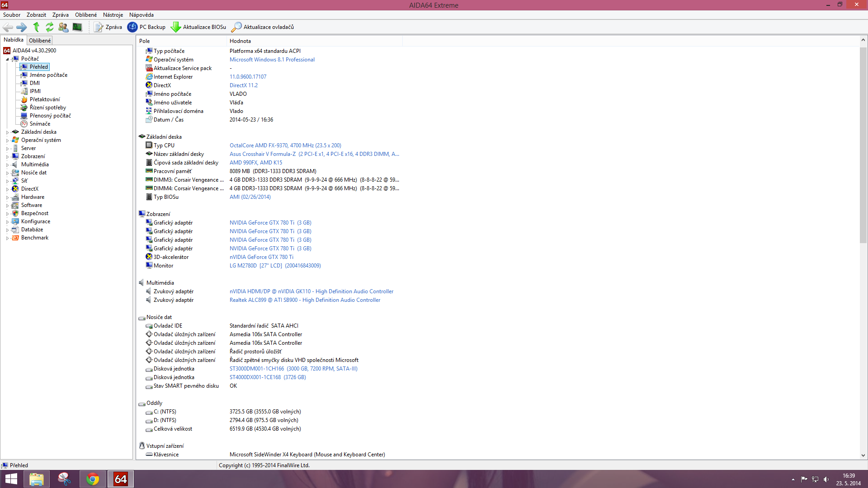Go up one level with green arrow
The height and width of the screenshot is (488, 868).
pos(36,27)
